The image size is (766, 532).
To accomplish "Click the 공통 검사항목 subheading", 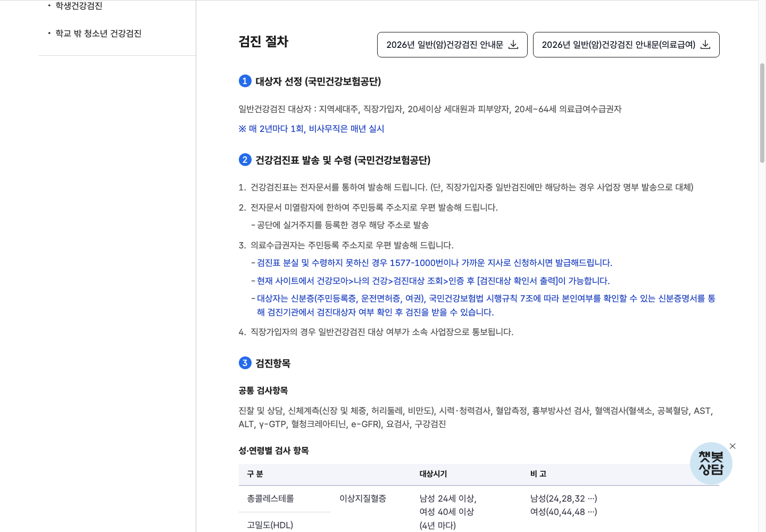I will point(263,390).
